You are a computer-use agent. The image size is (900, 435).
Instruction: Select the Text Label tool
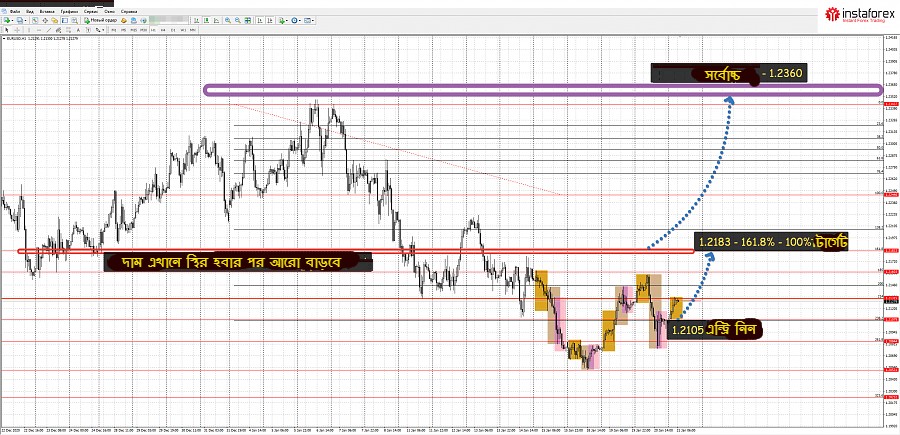tap(88, 30)
